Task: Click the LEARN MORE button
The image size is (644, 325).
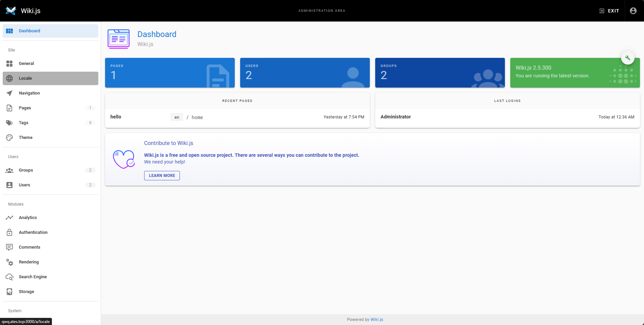Action: coord(162,176)
